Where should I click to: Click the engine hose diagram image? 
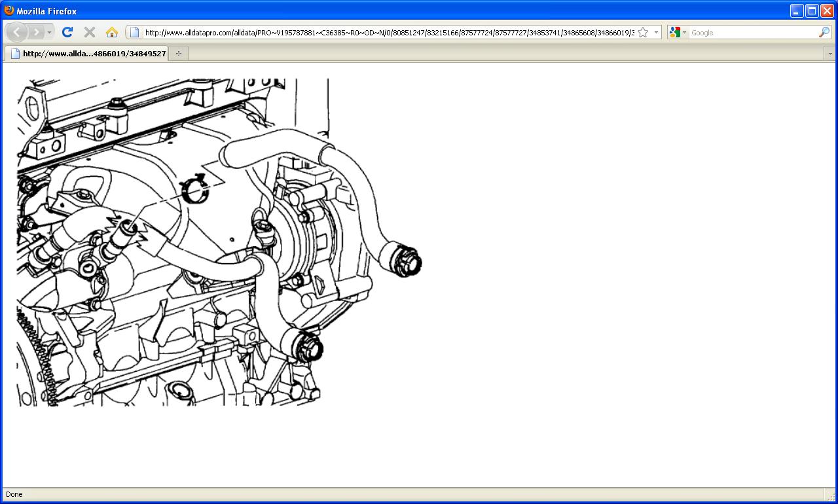coord(219,242)
